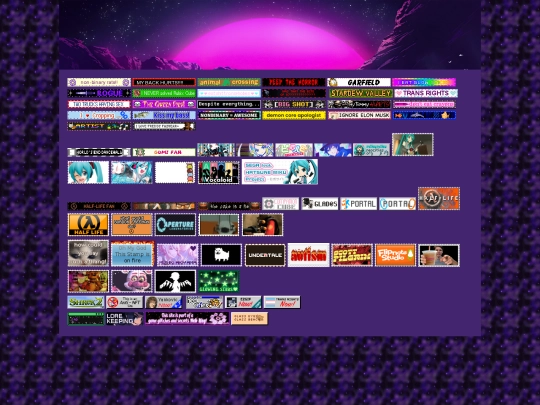Select the SEGA Hatsune Miku Project banner

280,172
